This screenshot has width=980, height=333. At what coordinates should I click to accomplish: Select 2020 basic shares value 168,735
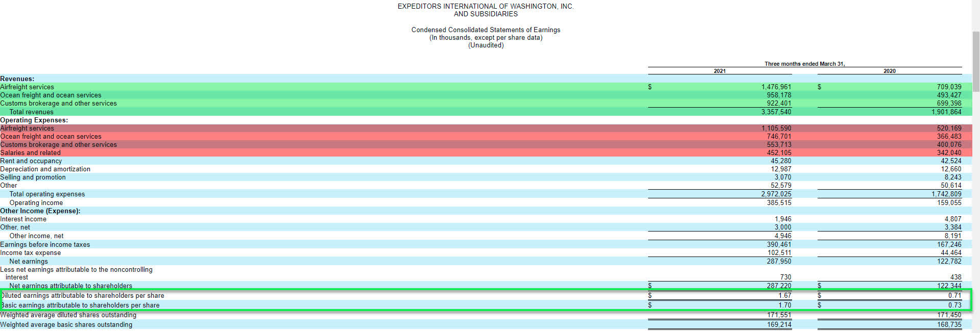click(949, 325)
